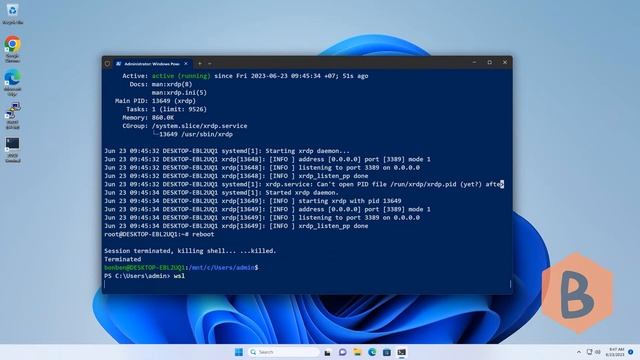The image size is (640, 360).
Task: Minimize the Windows Terminal window
Action: click(474, 62)
